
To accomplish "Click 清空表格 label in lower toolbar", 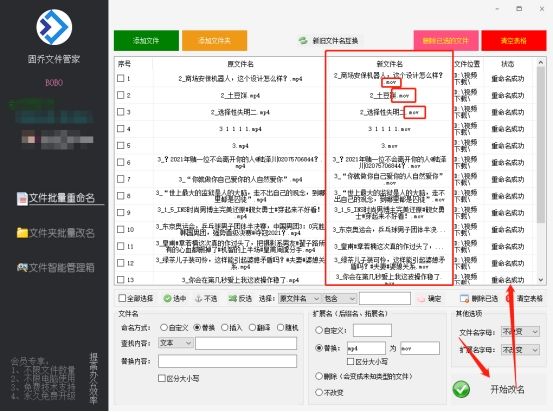I will click(529, 299).
